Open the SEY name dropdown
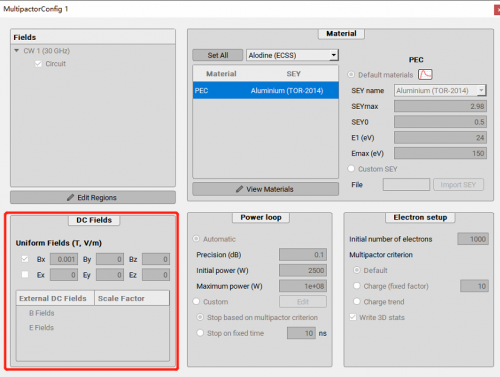The width and height of the screenshot is (500, 377). pos(440,90)
